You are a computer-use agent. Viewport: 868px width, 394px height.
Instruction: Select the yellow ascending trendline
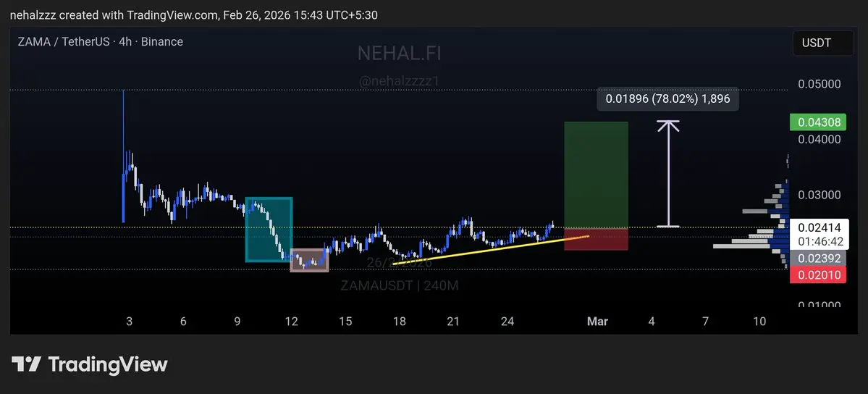tap(490, 250)
